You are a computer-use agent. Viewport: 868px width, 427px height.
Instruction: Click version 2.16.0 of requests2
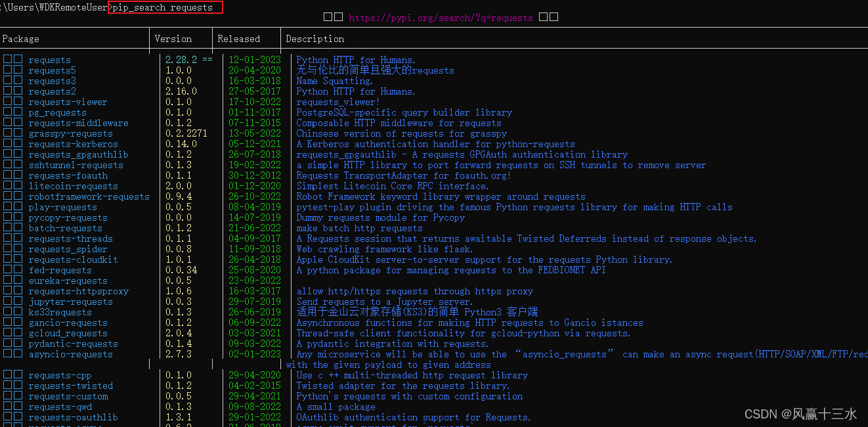pyautogui.click(x=181, y=91)
